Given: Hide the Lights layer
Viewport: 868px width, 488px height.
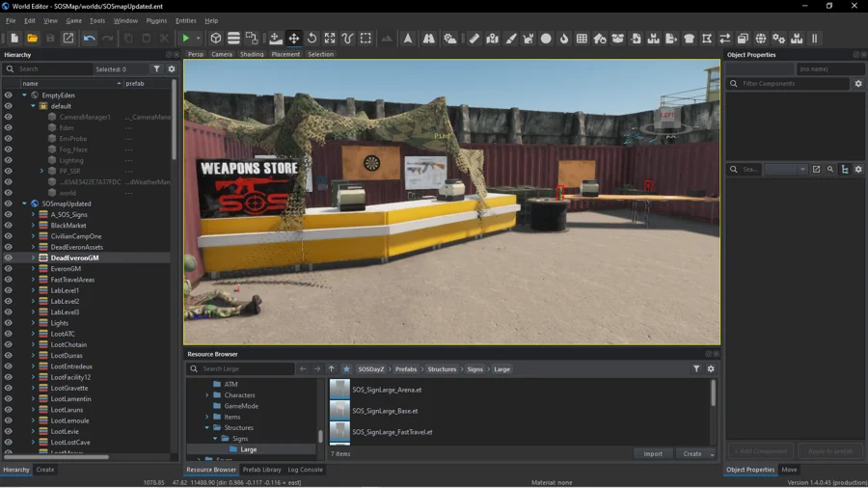Looking at the screenshot, I should pyautogui.click(x=9, y=323).
